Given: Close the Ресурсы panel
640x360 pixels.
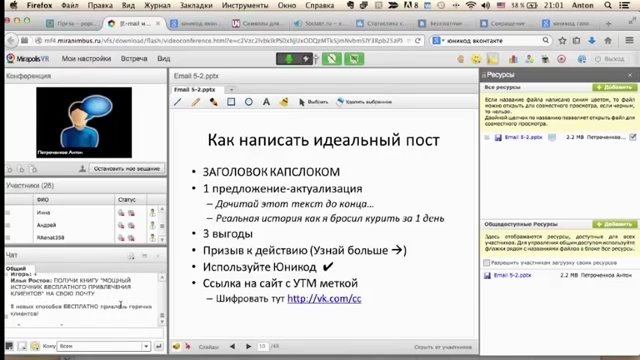Looking at the screenshot, I should point(630,75).
